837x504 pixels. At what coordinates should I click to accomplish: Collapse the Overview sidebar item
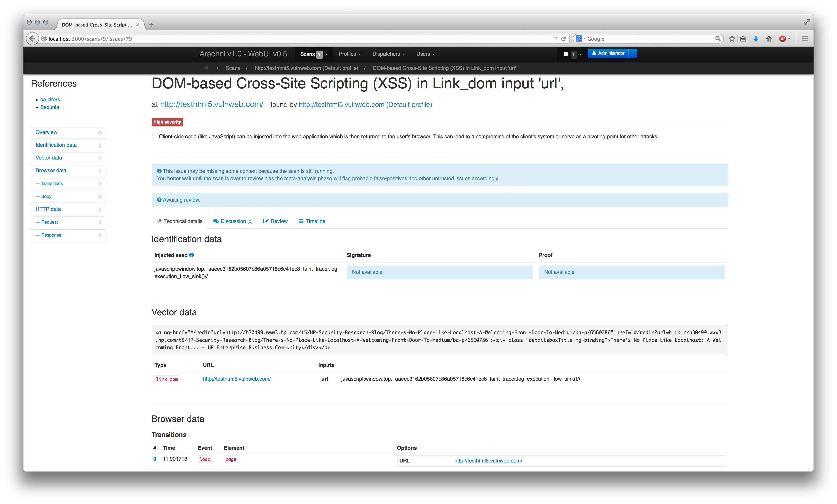68,132
